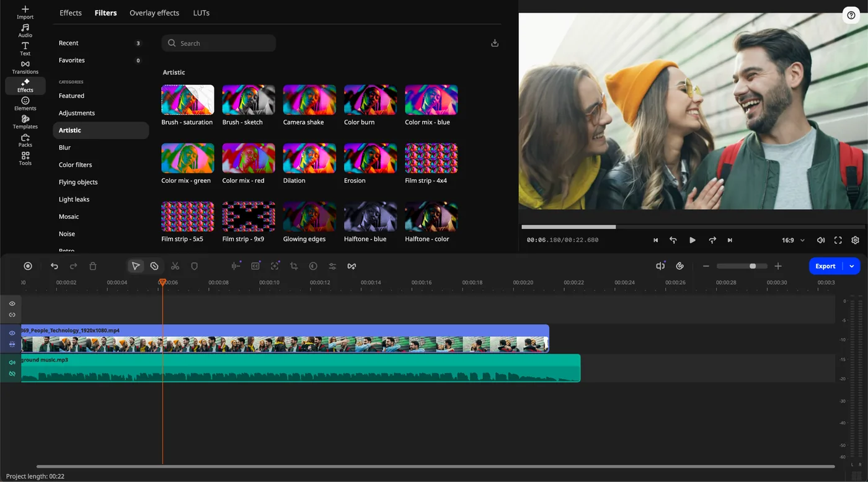This screenshot has height=482, width=868.
Task: Expand the Export options dropdown arrow
Action: 852,266
